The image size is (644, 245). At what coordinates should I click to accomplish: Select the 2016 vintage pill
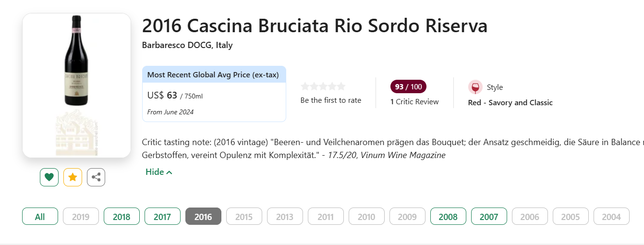click(203, 217)
